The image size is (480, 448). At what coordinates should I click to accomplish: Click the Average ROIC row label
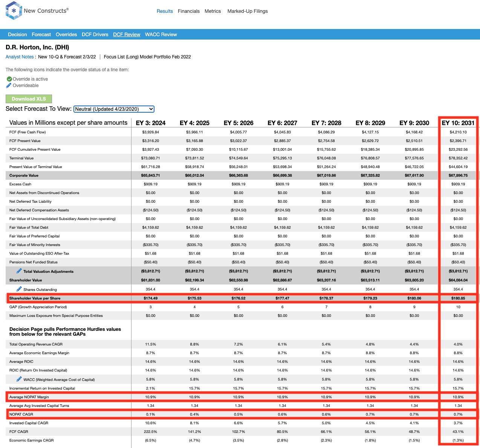click(x=21, y=362)
